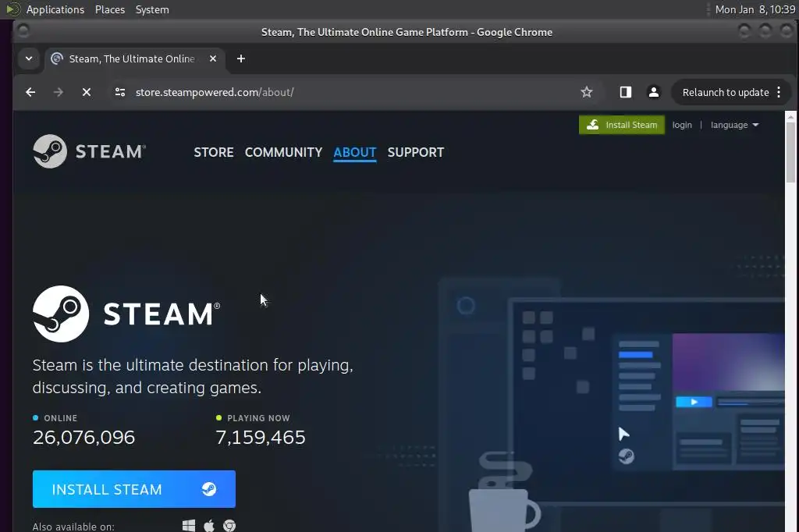Select the ABOUT nav item
Viewport: 799px width, 532px height.
point(355,152)
